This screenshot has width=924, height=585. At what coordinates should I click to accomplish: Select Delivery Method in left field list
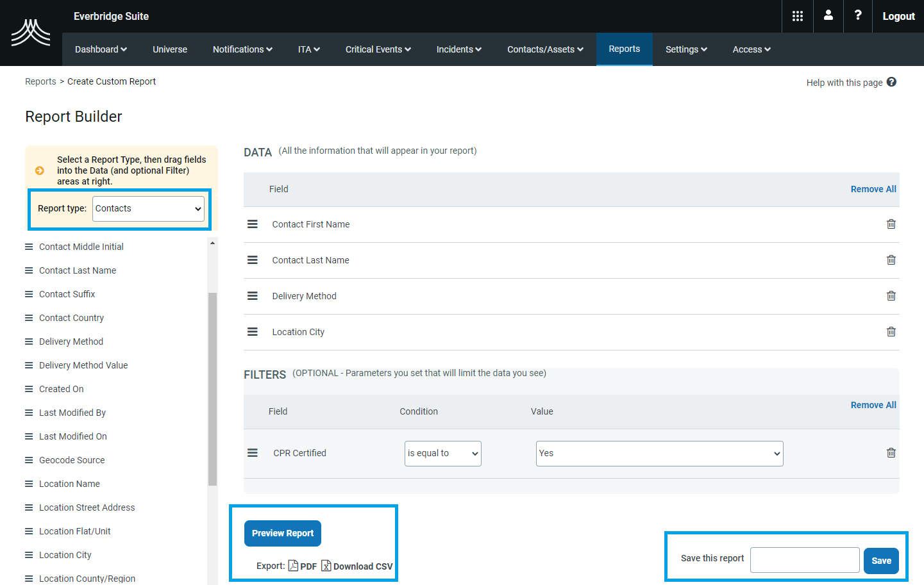coord(71,342)
